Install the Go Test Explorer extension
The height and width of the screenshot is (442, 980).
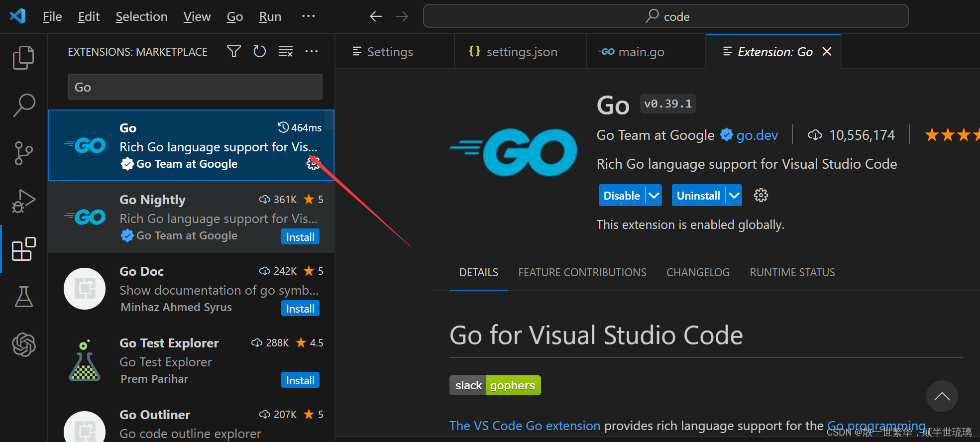[300, 380]
